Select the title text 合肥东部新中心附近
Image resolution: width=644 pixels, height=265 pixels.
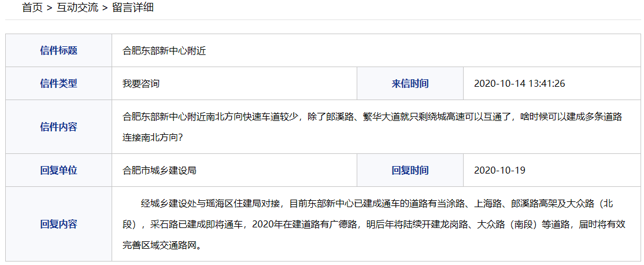coord(164,51)
